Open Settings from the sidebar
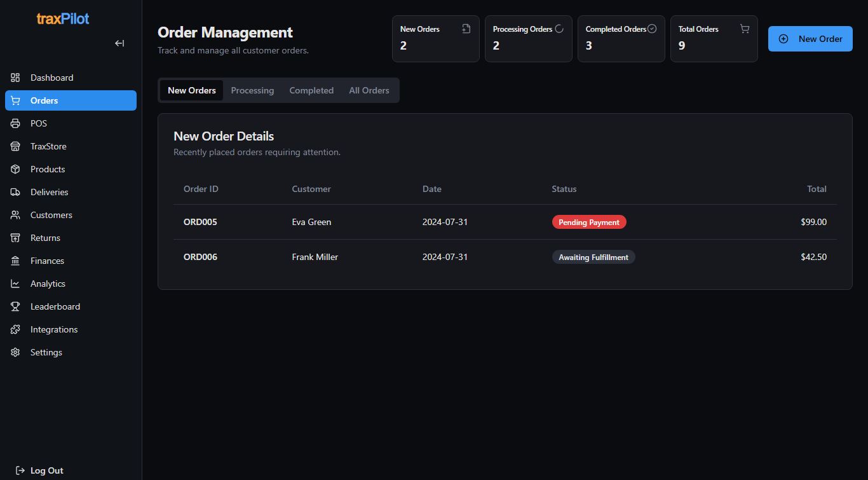 pyautogui.click(x=46, y=352)
